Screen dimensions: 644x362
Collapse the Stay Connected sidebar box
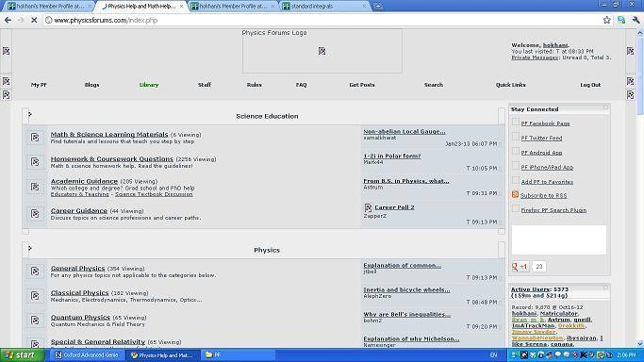(605, 107)
